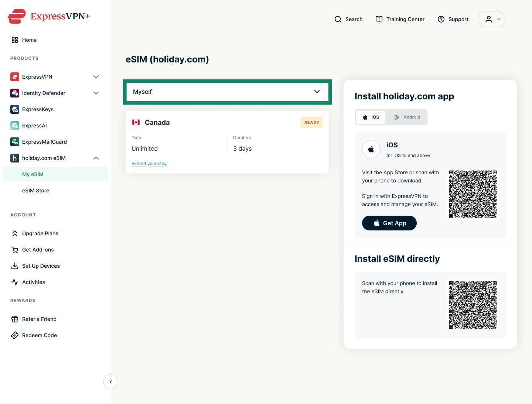Click the Set Up Devices download icon
Viewport: 532px width, 404px height.
[x=15, y=266]
